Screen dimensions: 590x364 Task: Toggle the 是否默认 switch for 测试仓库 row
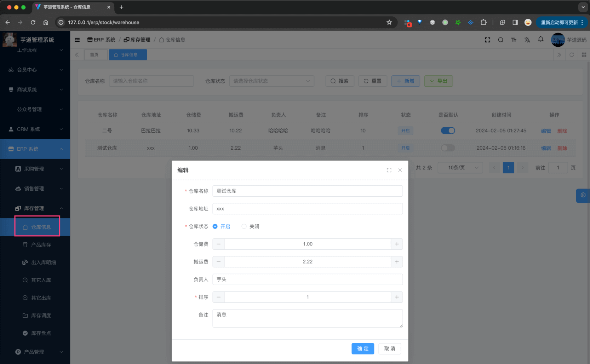point(448,148)
